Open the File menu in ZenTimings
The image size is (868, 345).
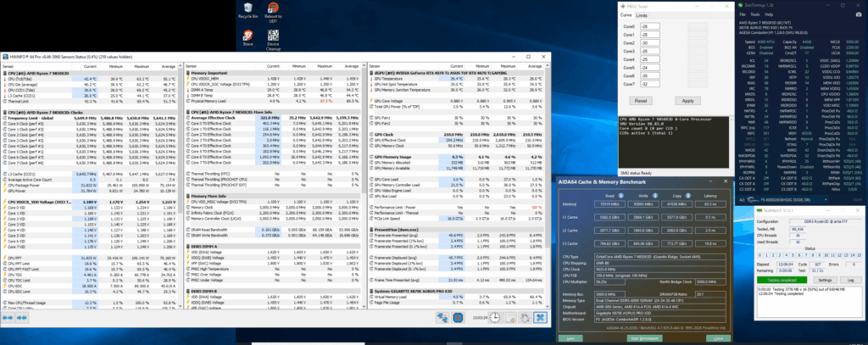[743, 14]
